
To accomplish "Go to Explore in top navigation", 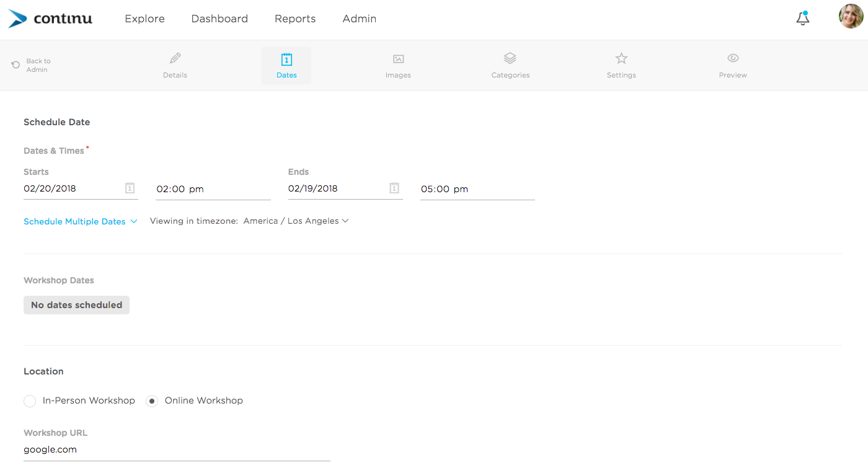I will [x=144, y=19].
